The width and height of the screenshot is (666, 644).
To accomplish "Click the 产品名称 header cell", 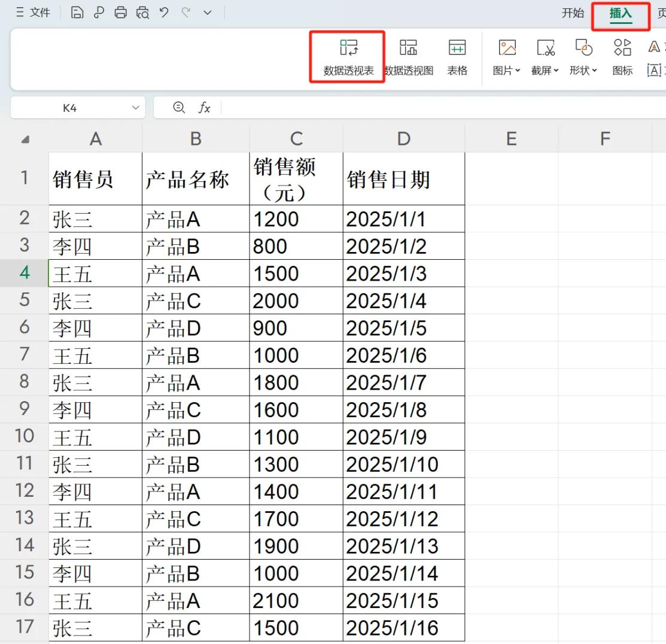I will click(196, 179).
